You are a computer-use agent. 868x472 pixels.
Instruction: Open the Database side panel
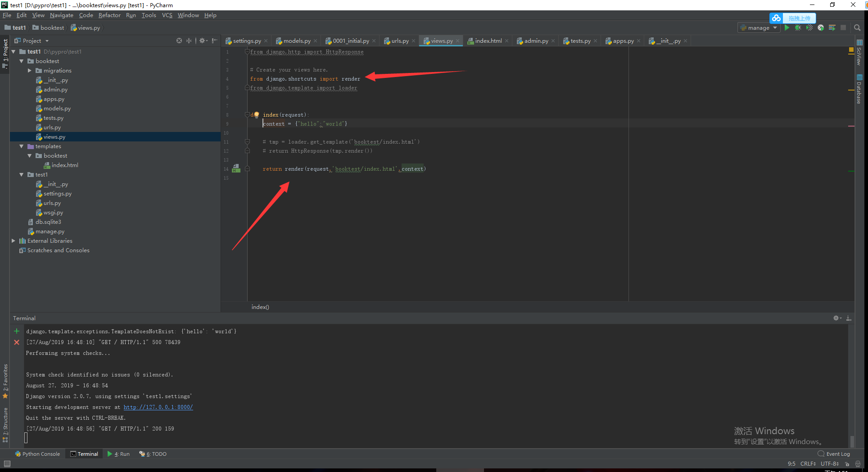pyautogui.click(x=859, y=89)
